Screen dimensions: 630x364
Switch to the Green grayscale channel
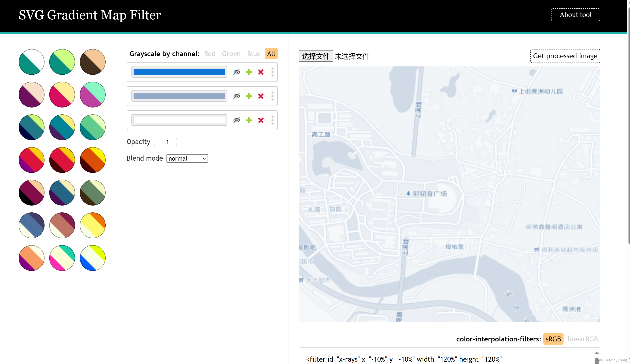coord(231,54)
